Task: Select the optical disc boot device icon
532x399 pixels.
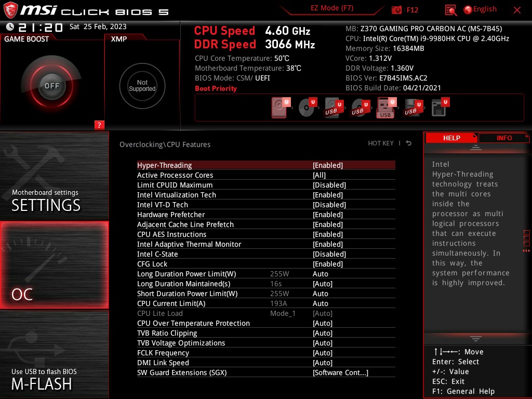Action: (307, 108)
